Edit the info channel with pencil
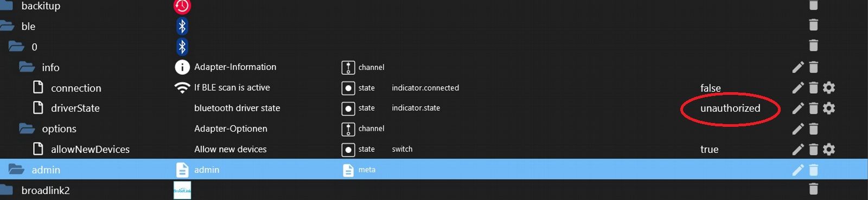 pyautogui.click(x=797, y=67)
